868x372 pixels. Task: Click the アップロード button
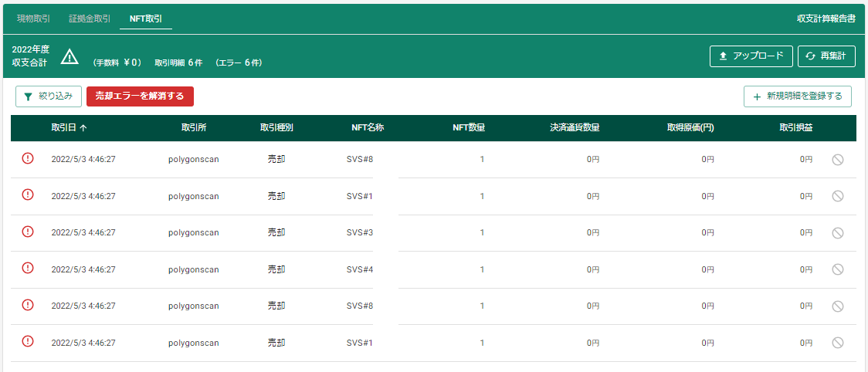(751, 56)
